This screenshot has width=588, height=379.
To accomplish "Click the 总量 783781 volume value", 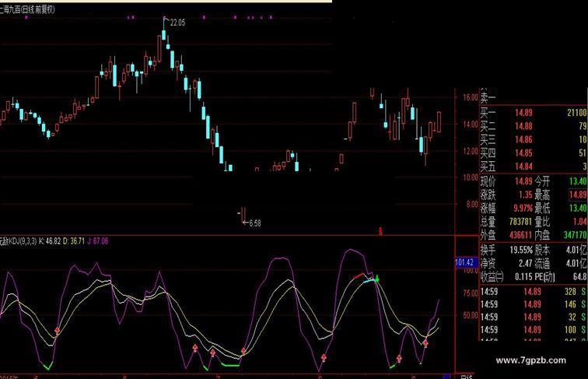I will pos(520,222).
